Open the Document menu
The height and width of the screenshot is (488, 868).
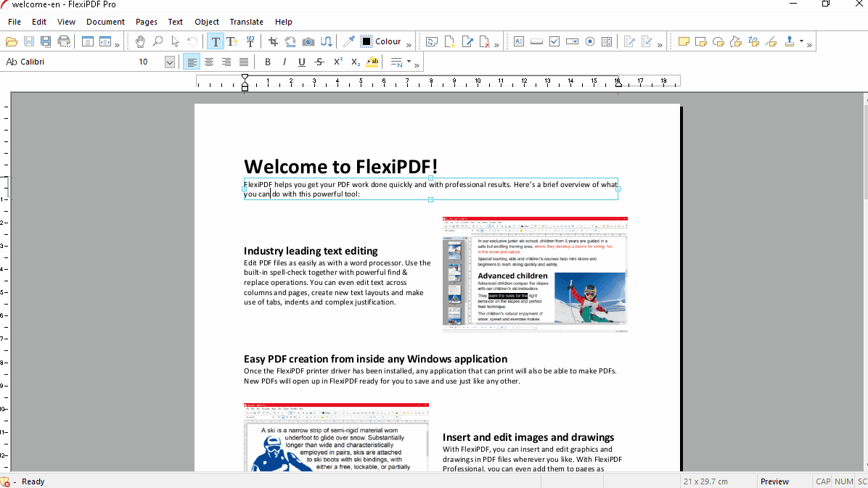105,22
